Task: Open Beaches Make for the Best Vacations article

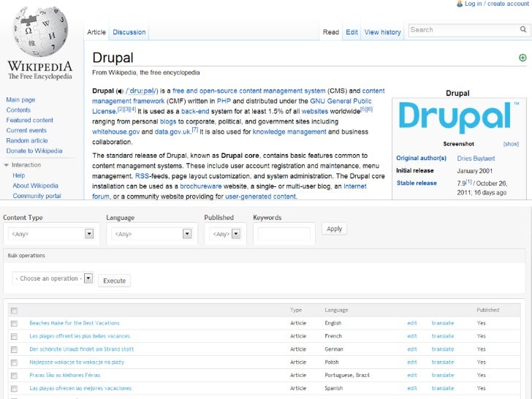Action: pyautogui.click(x=75, y=323)
